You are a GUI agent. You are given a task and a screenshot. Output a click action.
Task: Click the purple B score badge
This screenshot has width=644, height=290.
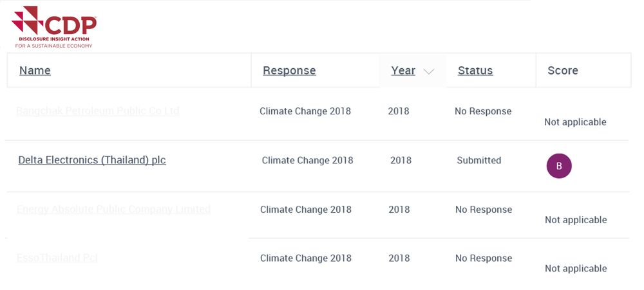click(x=559, y=166)
